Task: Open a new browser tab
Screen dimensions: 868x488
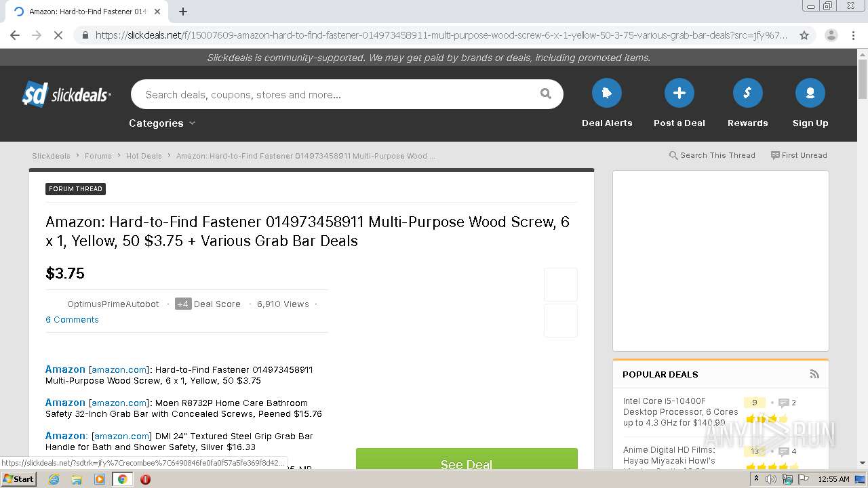Action: click(183, 12)
